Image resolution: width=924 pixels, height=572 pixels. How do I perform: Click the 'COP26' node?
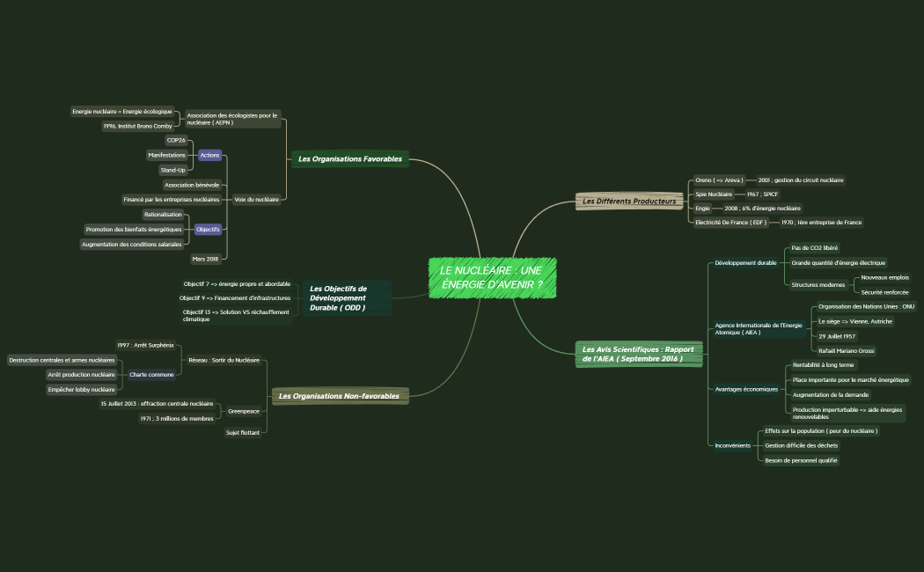click(x=176, y=140)
